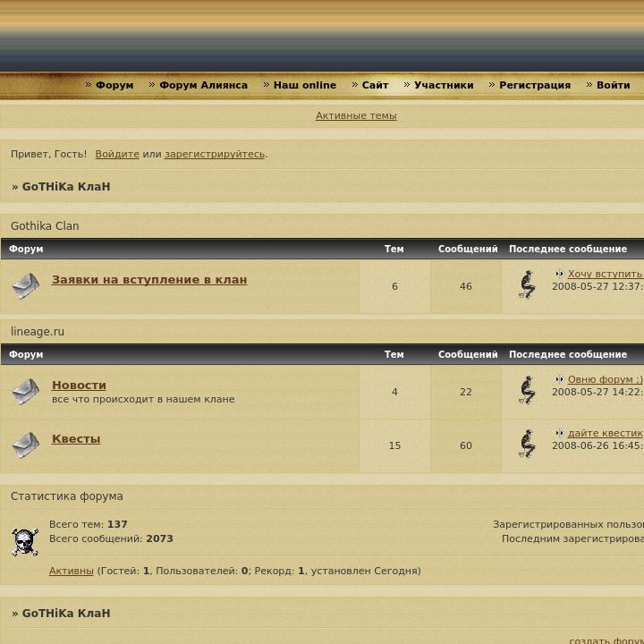Open last post Хочу вступить
This screenshot has height=644, width=644.
[606, 274]
